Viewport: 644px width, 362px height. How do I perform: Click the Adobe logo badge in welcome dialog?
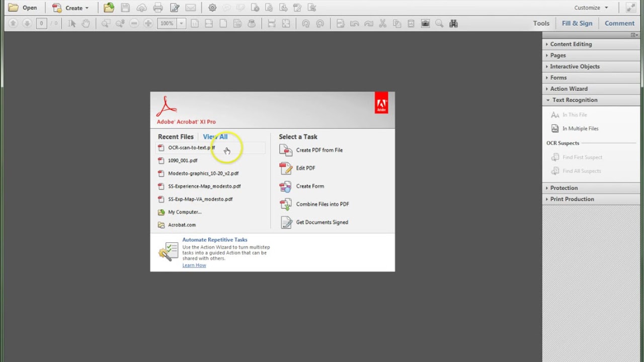[381, 103]
